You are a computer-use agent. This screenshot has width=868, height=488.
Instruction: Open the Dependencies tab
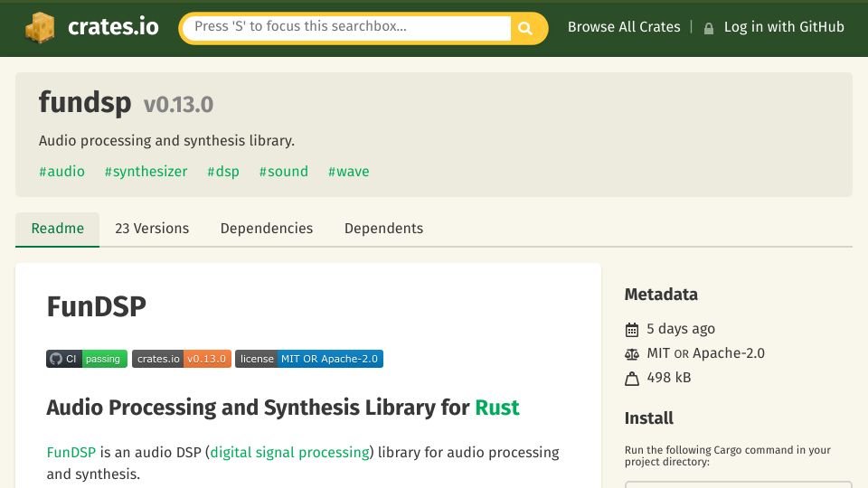click(x=267, y=229)
